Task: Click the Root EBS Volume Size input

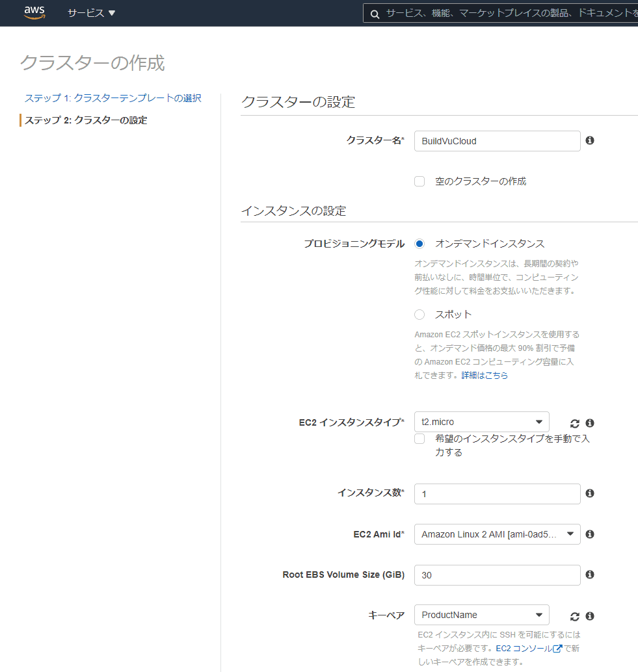Action: pos(497,575)
